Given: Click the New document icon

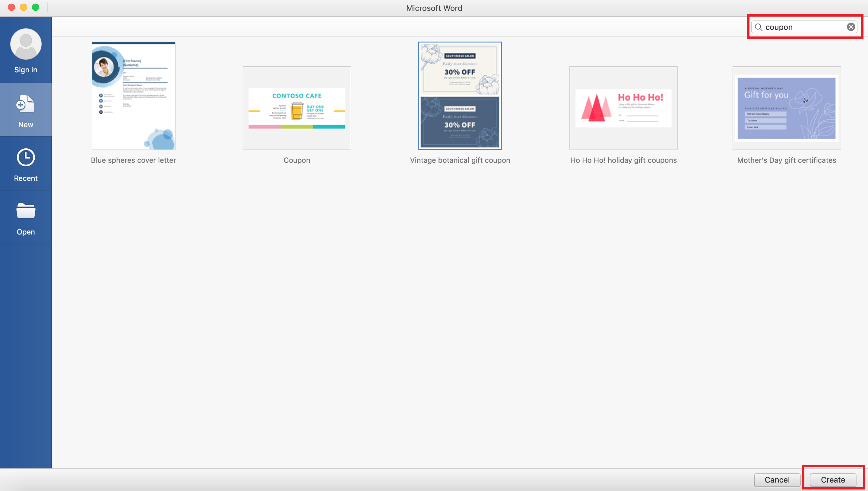Looking at the screenshot, I should pos(26,105).
